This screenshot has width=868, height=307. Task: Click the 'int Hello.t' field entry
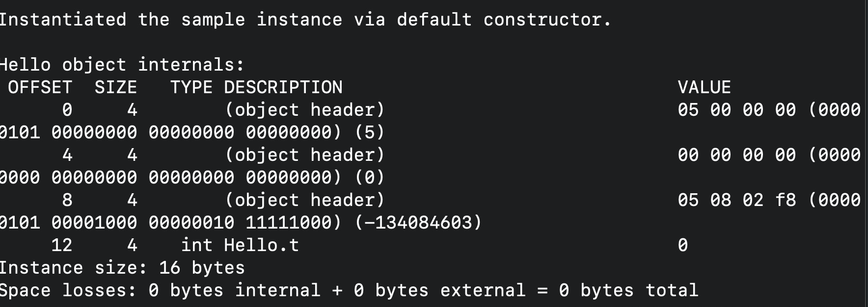240,245
